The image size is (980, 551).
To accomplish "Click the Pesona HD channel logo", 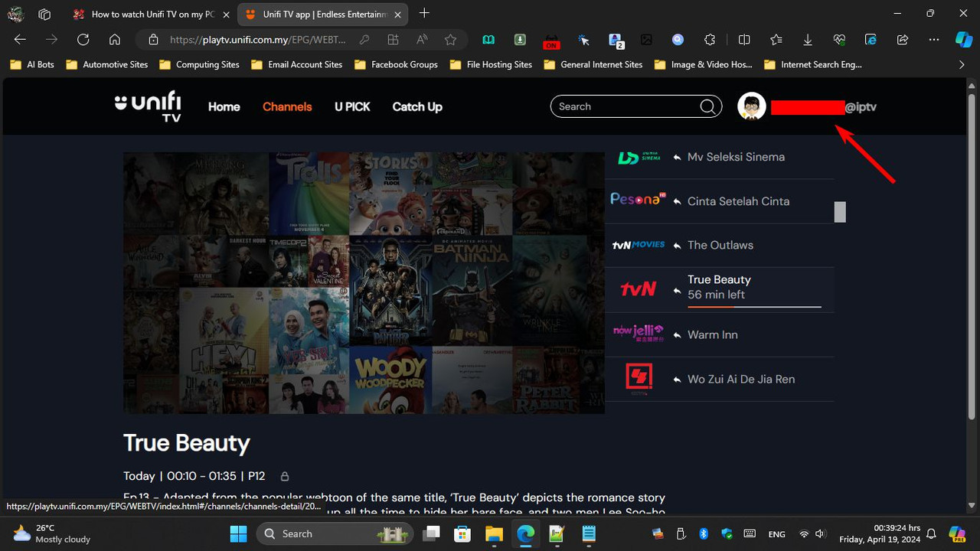I will click(636, 198).
